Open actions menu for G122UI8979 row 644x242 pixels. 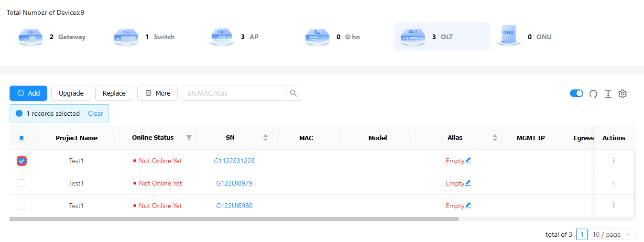pos(614,183)
